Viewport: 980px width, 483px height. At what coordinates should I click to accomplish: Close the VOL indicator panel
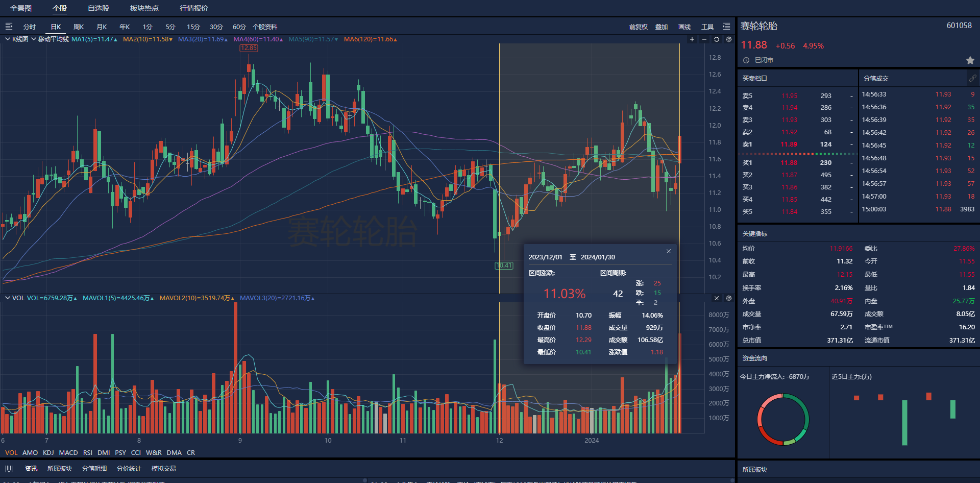click(717, 298)
